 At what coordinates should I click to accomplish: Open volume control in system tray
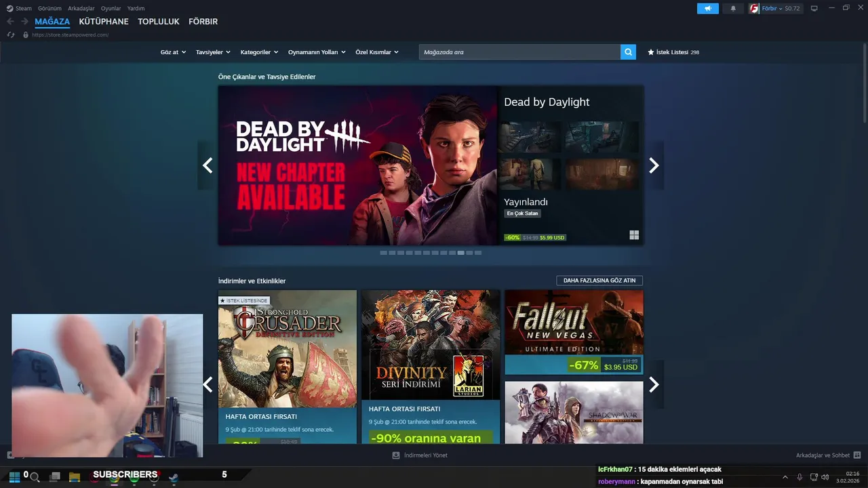click(x=825, y=477)
